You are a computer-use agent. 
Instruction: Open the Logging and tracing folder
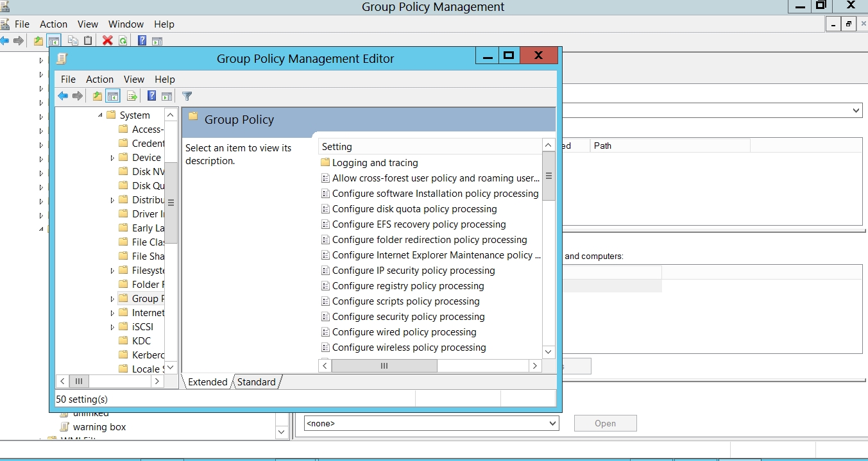click(375, 163)
